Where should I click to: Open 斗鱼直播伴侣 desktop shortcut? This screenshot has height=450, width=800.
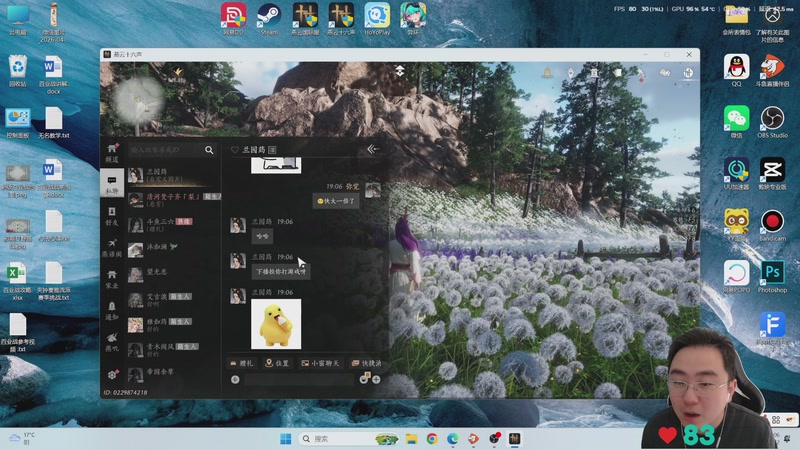(772, 70)
